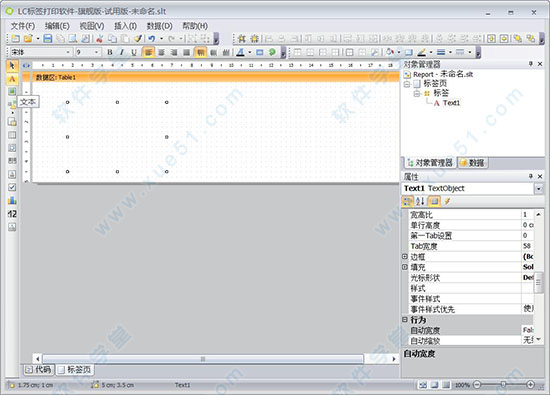Viewport: 550px width, 395px height.
Task: Click the Cut scissors icon
Action: point(100,39)
